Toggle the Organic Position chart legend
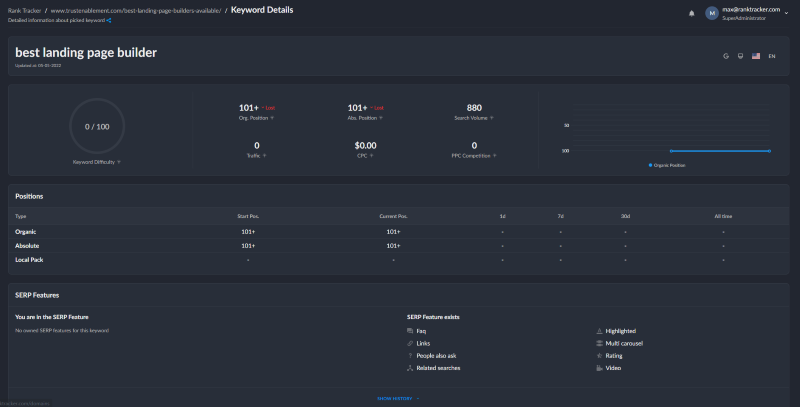 pyautogui.click(x=667, y=165)
